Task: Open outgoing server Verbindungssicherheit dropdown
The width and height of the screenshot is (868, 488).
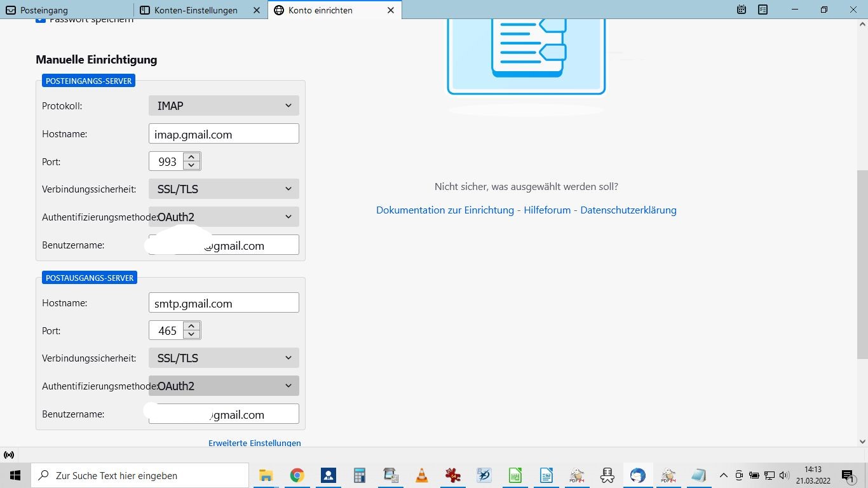Action: (224, 358)
